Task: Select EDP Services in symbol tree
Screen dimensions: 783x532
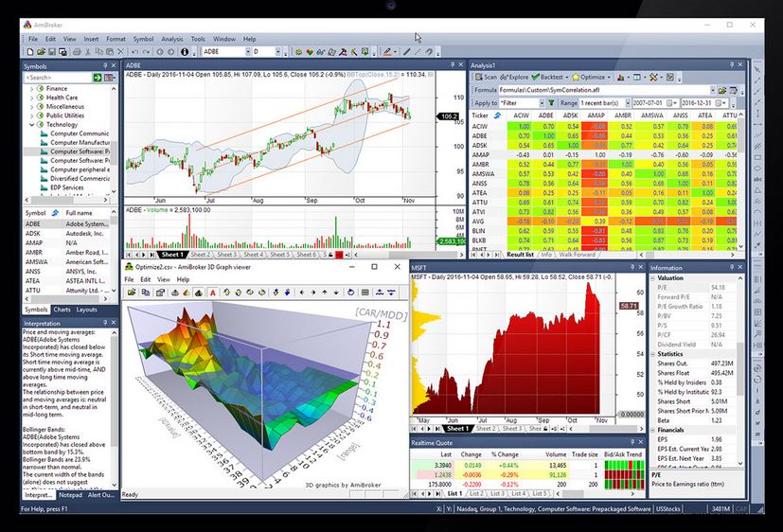Action: pos(67,187)
